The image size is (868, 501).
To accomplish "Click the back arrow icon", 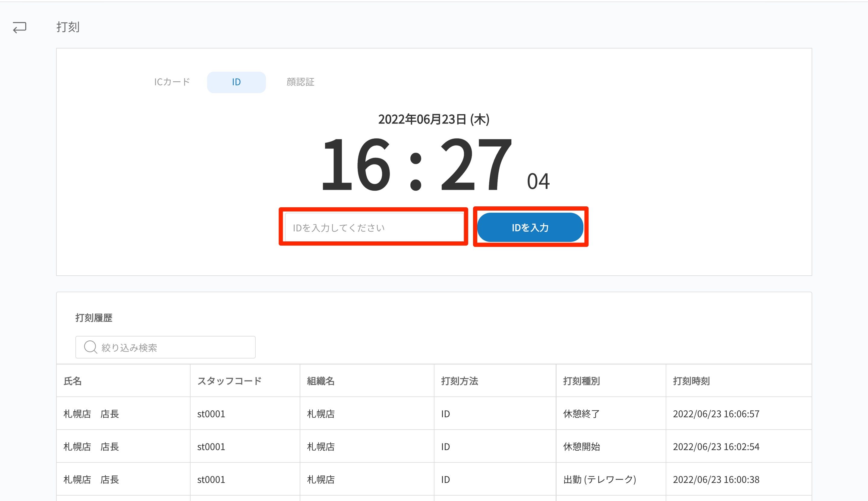I will pos(20,27).
